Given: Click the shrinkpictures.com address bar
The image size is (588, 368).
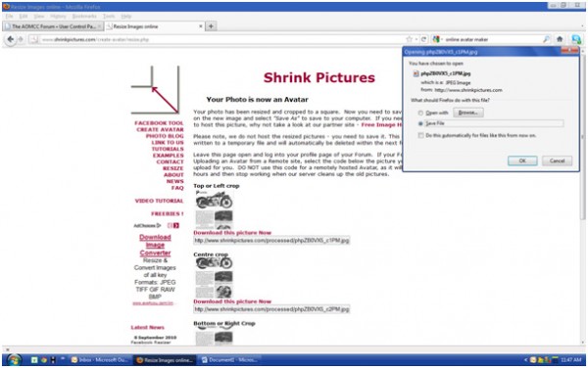Looking at the screenshot, I should pyautogui.click(x=221, y=39).
